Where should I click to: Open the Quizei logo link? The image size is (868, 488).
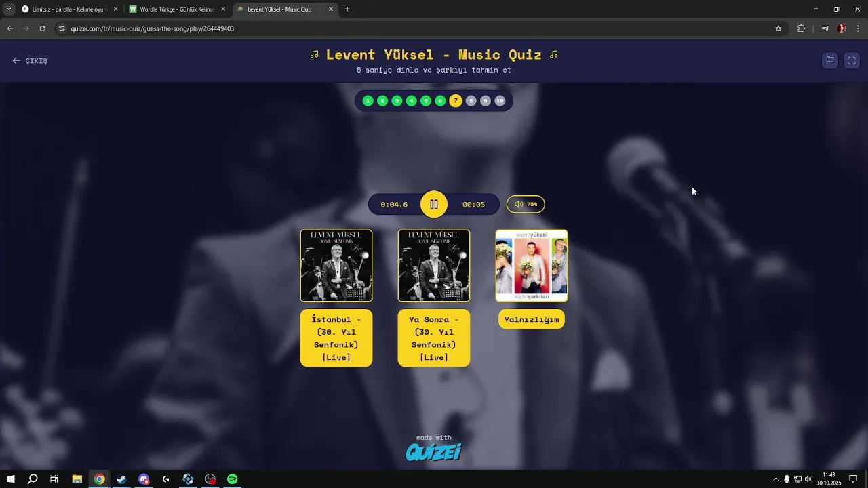tap(434, 452)
